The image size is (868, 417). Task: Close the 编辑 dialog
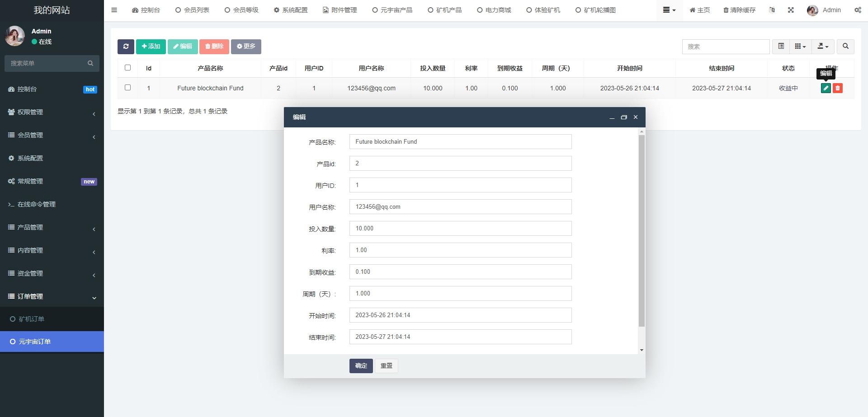[x=636, y=117]
